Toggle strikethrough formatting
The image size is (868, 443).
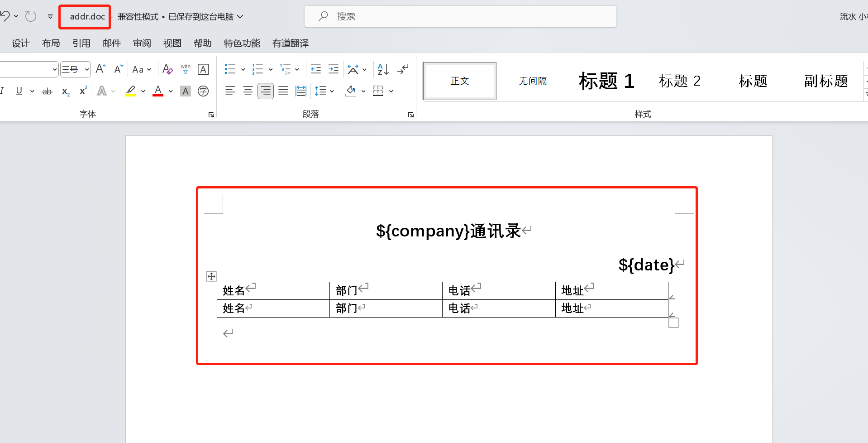[47, 91]
